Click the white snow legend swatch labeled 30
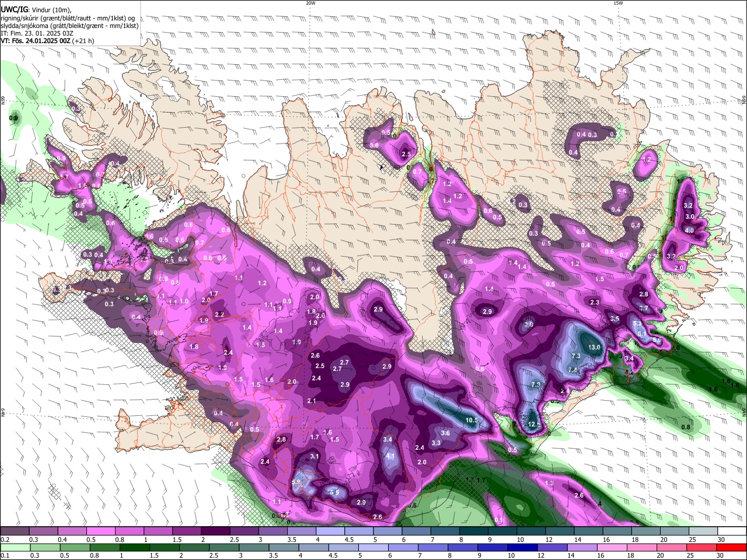747x560 pixels. pyautogui.click(x=732, y=531)
